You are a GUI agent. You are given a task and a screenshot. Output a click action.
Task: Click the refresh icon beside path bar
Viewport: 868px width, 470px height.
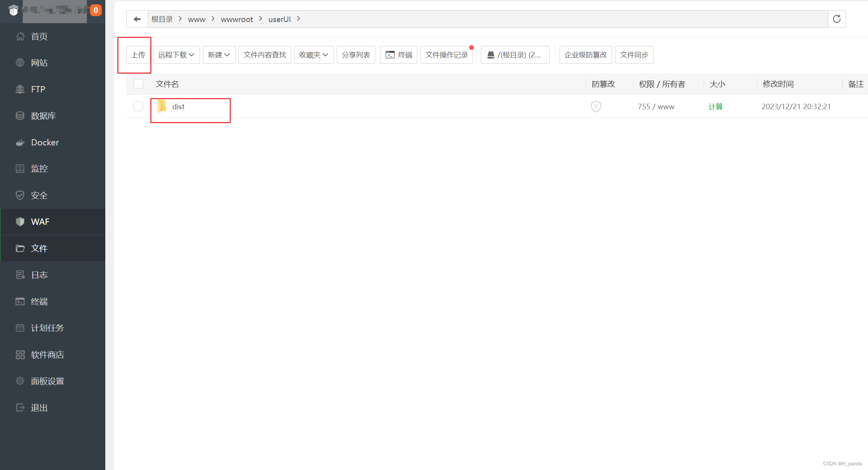837,19
